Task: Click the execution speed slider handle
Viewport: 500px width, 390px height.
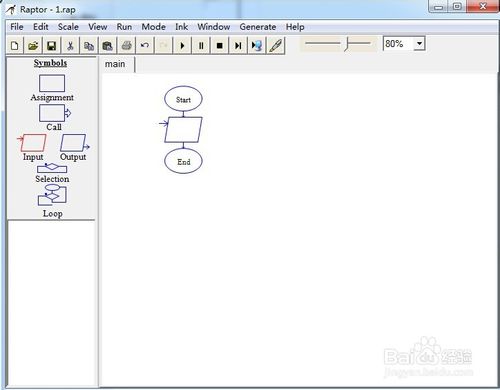Action: click(x=347, y=44)
